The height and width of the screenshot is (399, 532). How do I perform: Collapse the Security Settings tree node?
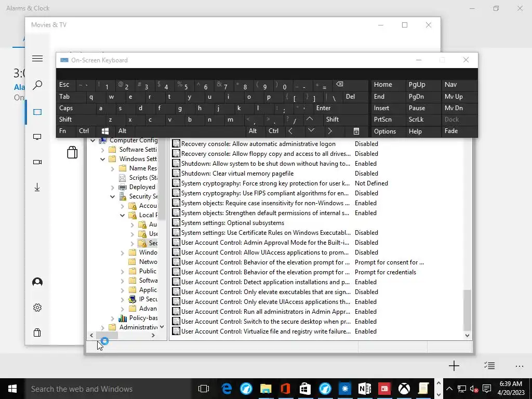tap(112, 196)
